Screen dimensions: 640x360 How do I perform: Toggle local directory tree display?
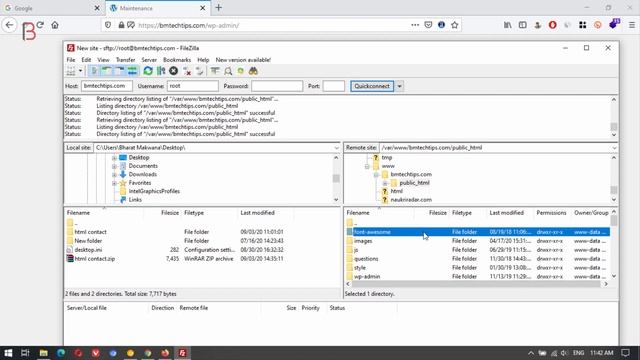106,71
